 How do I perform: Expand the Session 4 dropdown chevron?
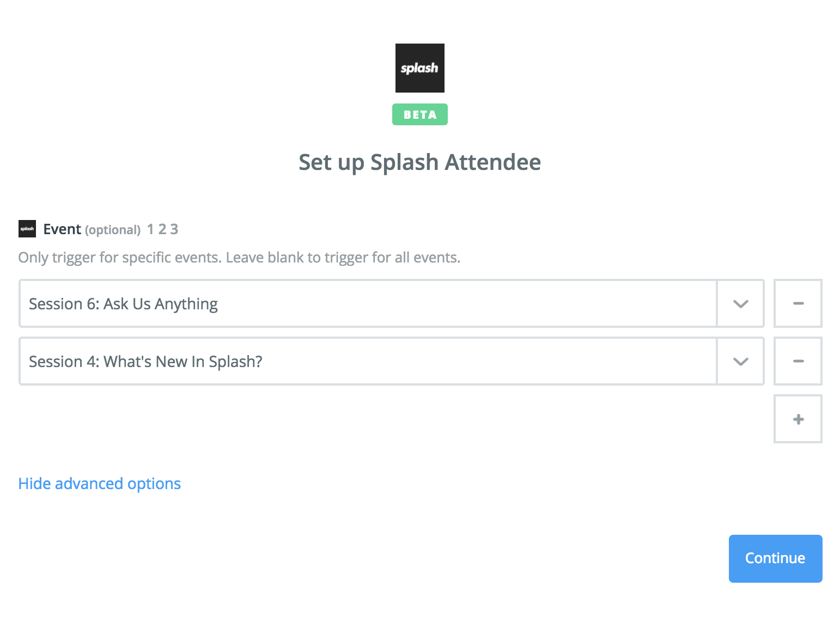point(740,361)
